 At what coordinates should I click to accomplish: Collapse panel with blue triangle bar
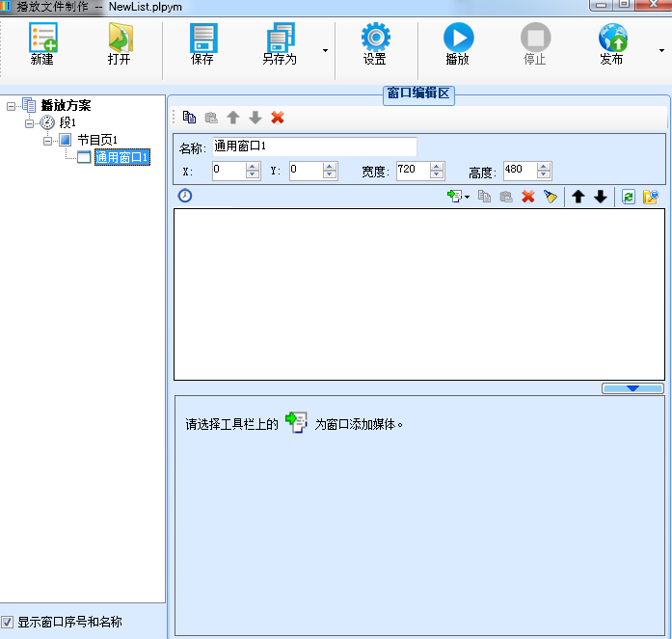(633, 388)
